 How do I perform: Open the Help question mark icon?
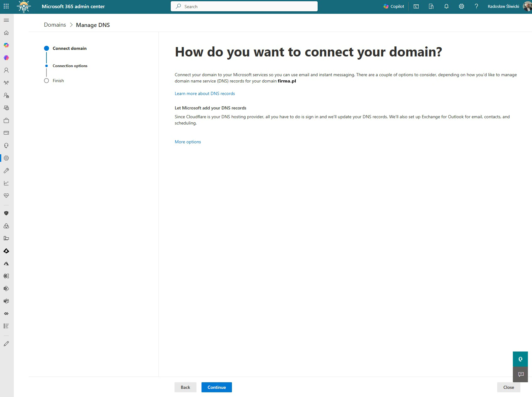point(476,6)
